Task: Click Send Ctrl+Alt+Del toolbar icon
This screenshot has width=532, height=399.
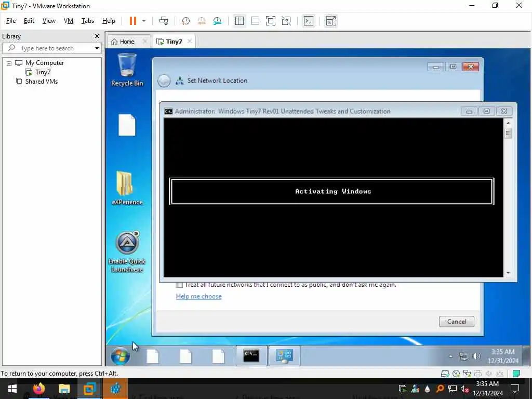Action: point(164,21)
